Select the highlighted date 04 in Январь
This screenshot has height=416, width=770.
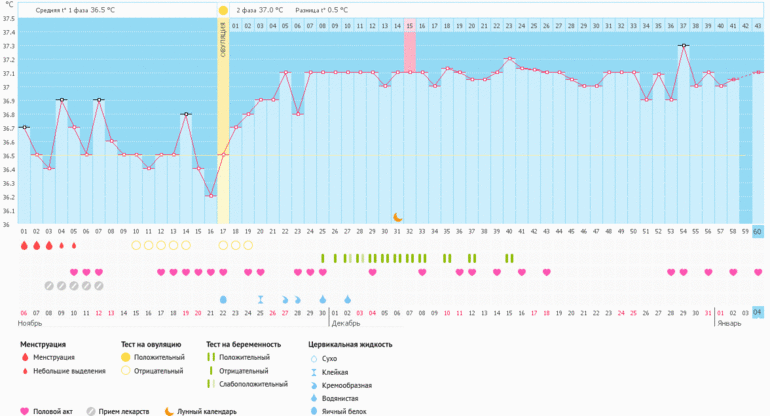click(x=757, y=313)
